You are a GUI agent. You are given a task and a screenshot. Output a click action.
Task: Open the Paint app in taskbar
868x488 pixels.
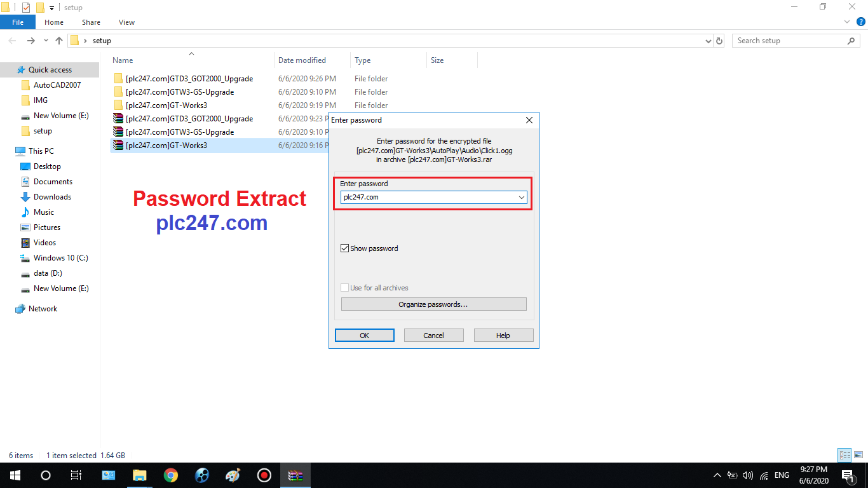233,475
